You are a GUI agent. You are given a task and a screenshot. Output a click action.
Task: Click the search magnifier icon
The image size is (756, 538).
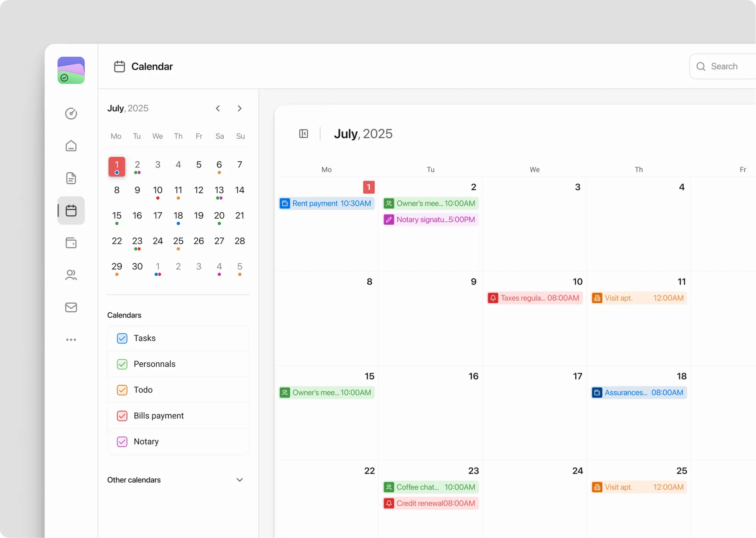tap(701, 67)
